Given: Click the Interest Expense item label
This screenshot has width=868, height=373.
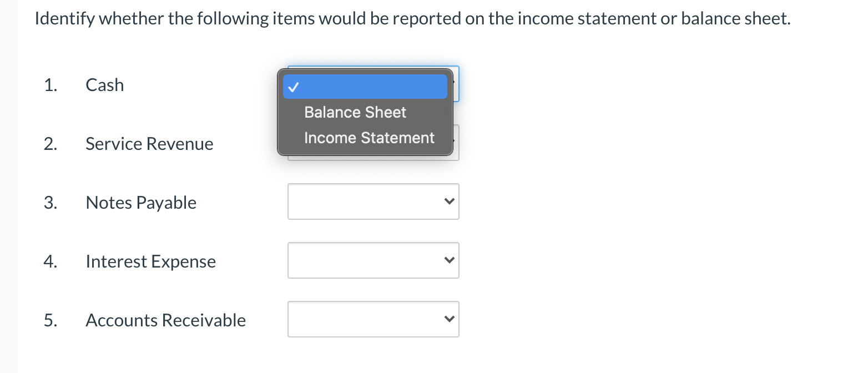Looking at the screenshot, I should click(x=150, y=261).
